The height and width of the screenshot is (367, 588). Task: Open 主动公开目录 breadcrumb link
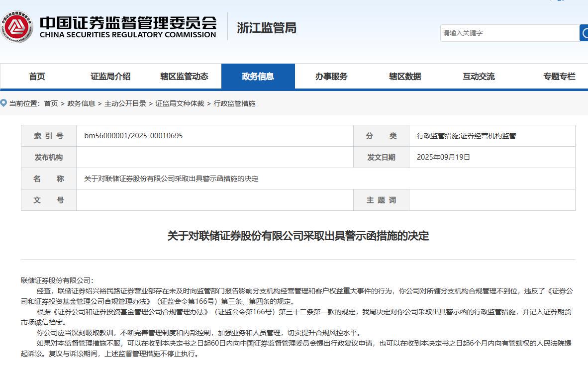coord(125,103)
